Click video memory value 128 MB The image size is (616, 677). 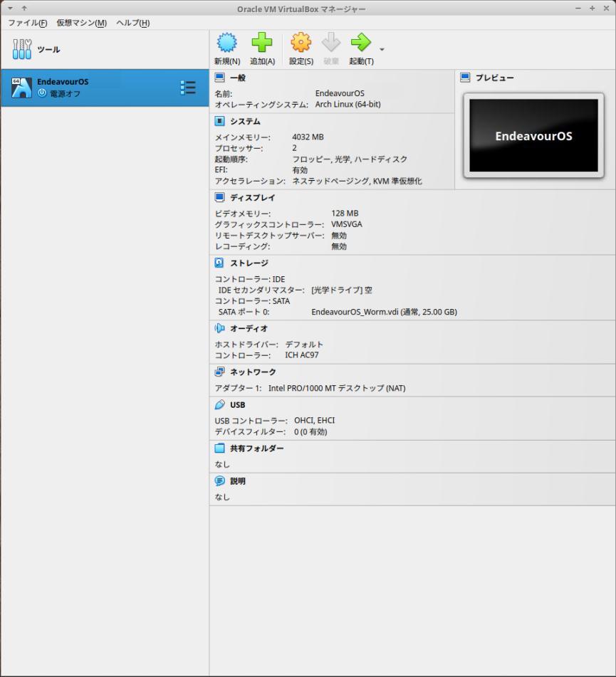click(345, 214)
